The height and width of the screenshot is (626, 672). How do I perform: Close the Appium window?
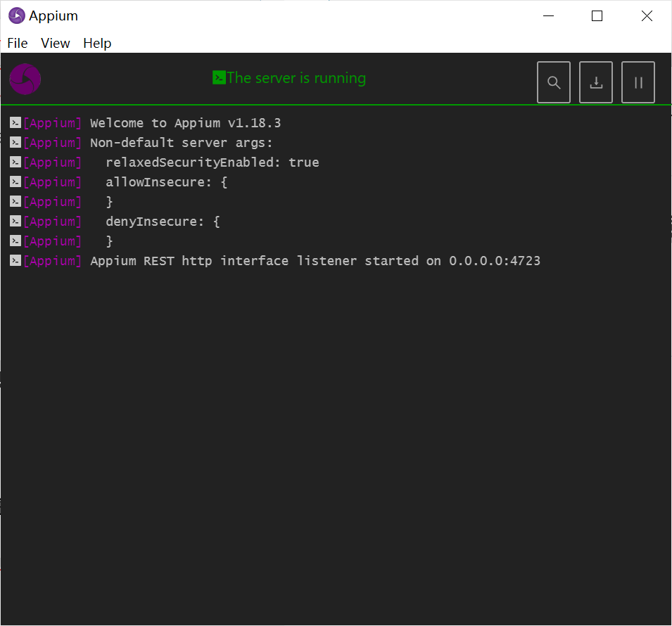647,16
